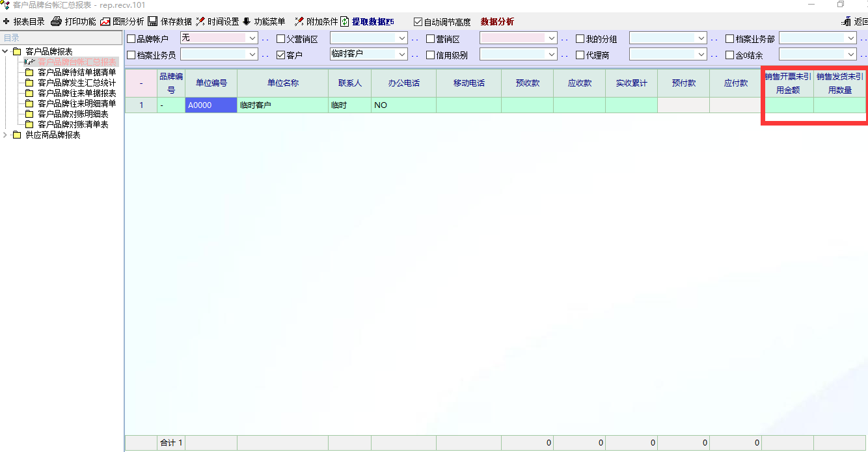Image resolution: width=868 pixels, height=452 pixels.
Task: Uncheck the 客户 filter checkbox
Action: pos(280,55)
